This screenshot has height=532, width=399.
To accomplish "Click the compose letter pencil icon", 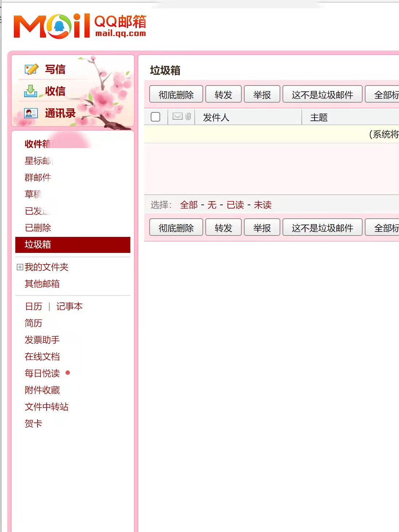I will pyautogui.click(x=31, y=69).
